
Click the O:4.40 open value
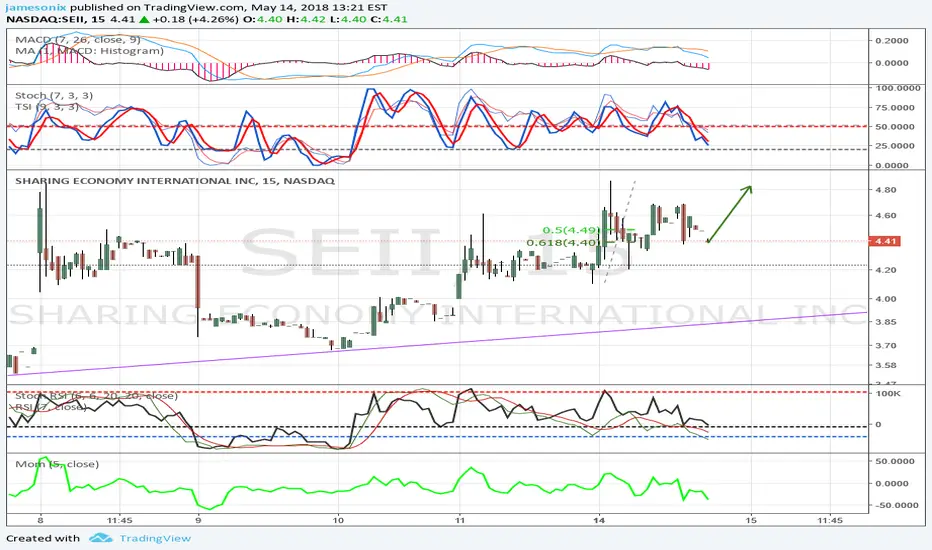(262, 19)
